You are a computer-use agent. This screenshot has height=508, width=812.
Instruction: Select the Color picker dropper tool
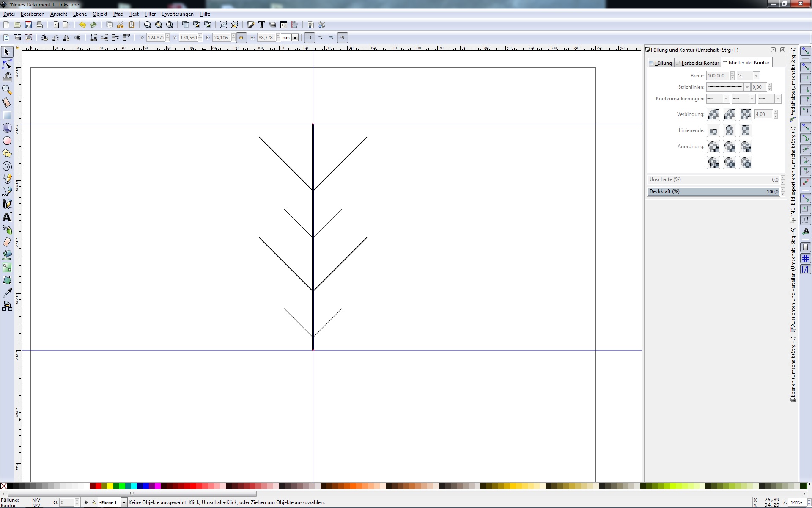click(7, 293)
